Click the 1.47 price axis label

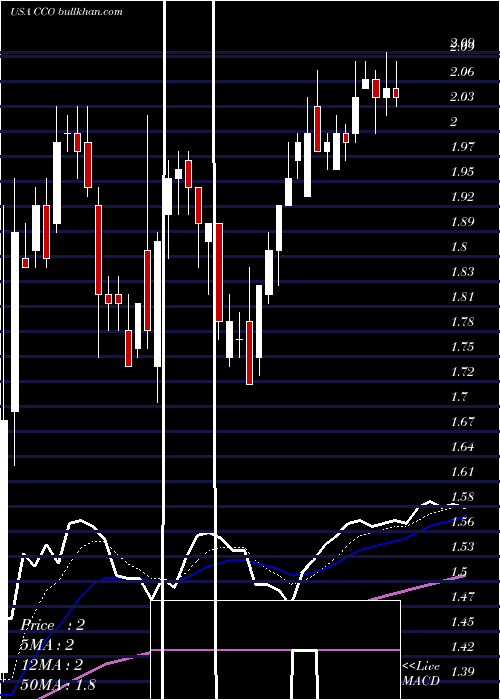462,596
